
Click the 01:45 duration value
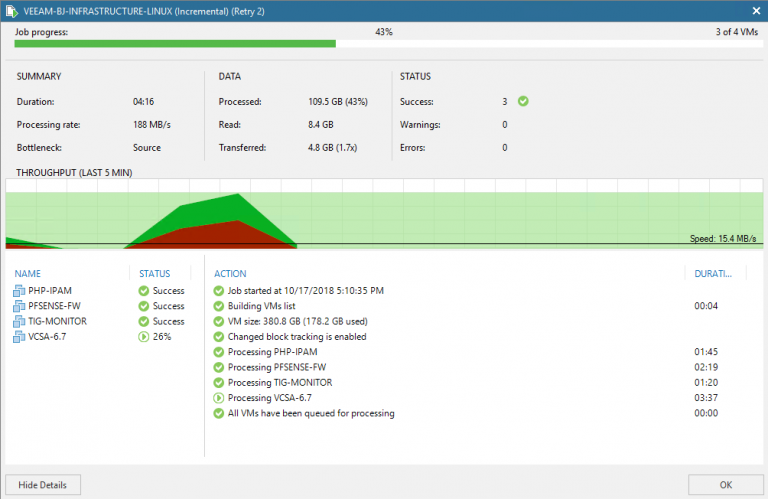(x=706, y=352)
